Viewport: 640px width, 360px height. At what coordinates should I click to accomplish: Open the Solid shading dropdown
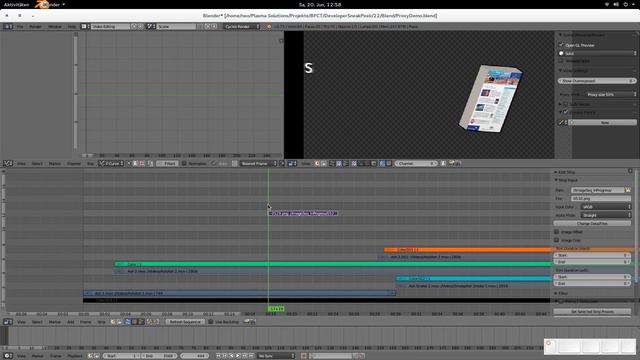point(597,53)
